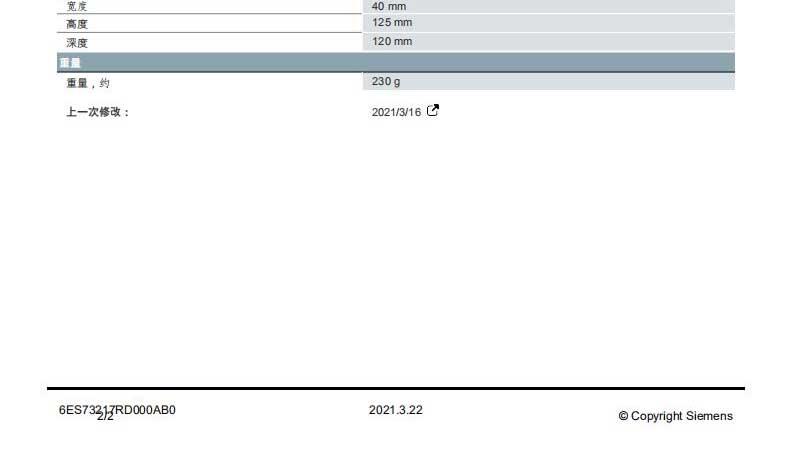This screenshot has width=793, height=449.
Task: Click the 40 mm width value
Action: [389, 6]
